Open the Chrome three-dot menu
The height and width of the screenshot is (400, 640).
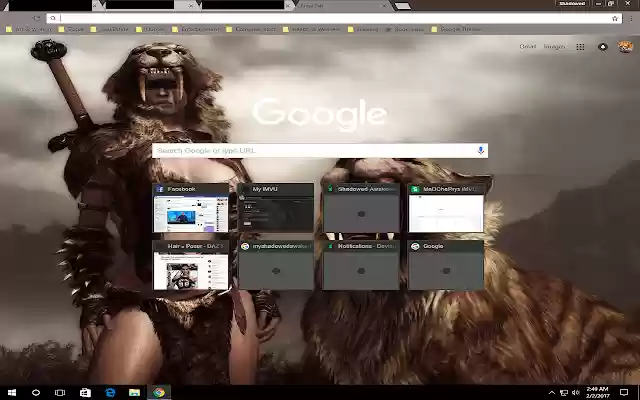(631, 18)
